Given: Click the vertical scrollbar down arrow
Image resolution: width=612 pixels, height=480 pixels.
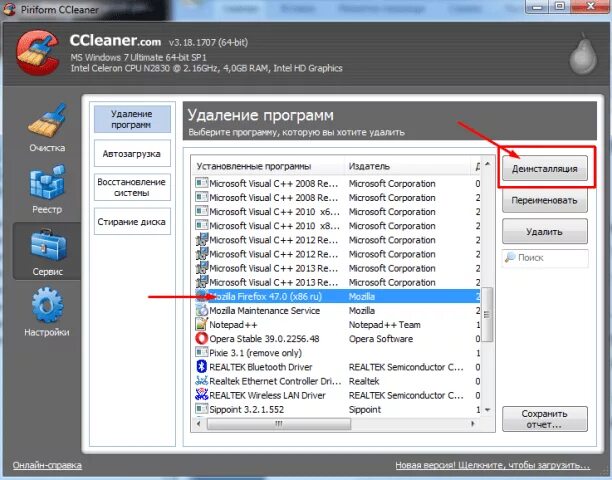Looking at the screenshot, I should 487,410.
